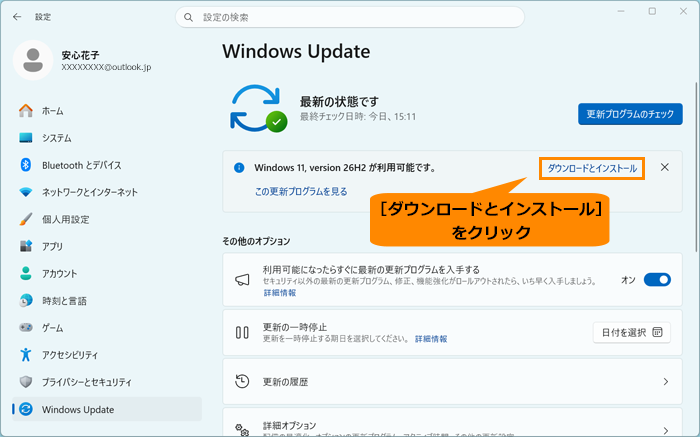Image resolution: width=700 pixels, height=437 pixels.
Task: Expand the 詳細オプション row chevron
Action: 666,430
